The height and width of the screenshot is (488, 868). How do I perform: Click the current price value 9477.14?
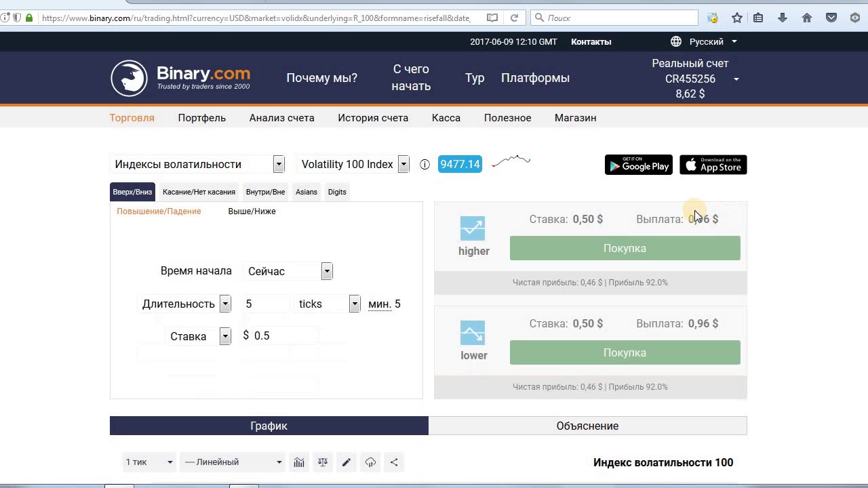pyautogui.click(x=460, y=164)
